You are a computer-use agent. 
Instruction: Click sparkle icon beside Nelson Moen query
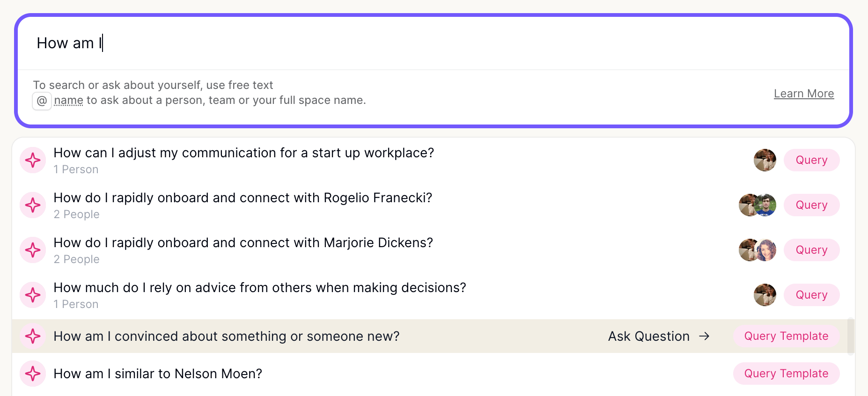pos(33,374)
